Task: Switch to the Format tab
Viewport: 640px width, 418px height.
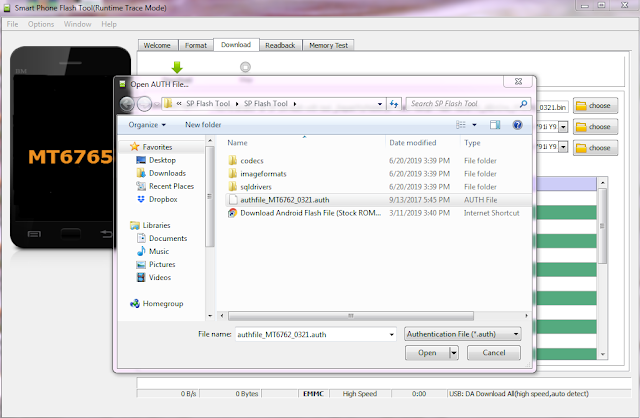Action: (x=196, y=45)
